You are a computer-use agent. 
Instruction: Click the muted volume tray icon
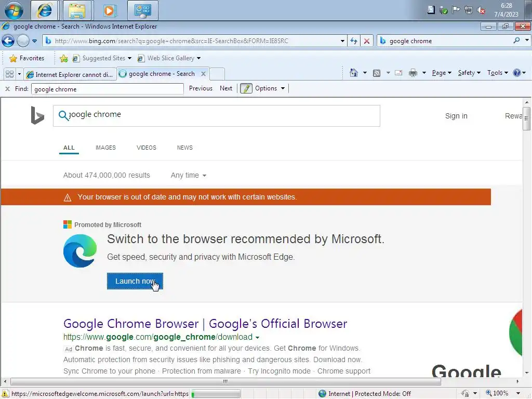pyautogui.click(x=481, y=10)
